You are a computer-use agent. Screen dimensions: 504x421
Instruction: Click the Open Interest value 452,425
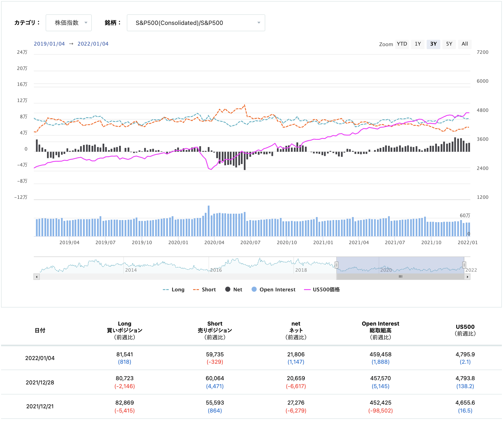coord(380,403)
